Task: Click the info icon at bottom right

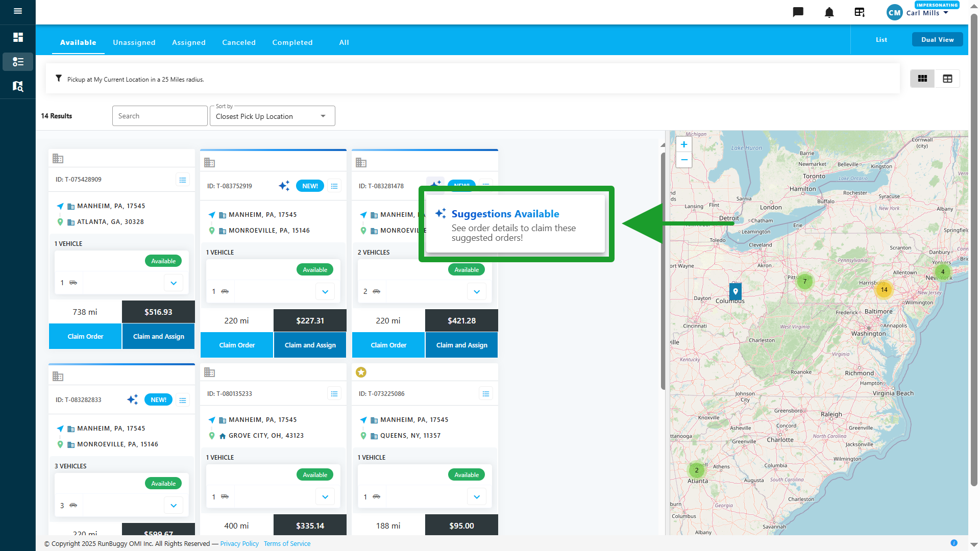Action: click(x=954, y=543)
